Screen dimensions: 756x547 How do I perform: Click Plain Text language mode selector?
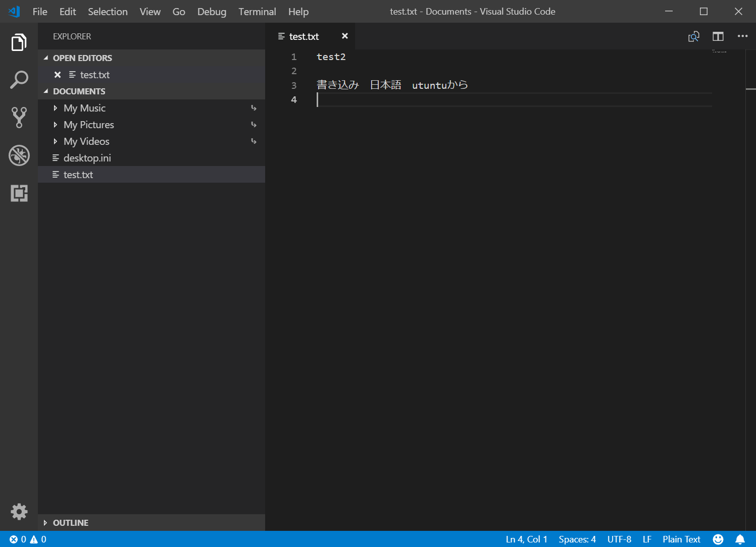click(681, 539)
